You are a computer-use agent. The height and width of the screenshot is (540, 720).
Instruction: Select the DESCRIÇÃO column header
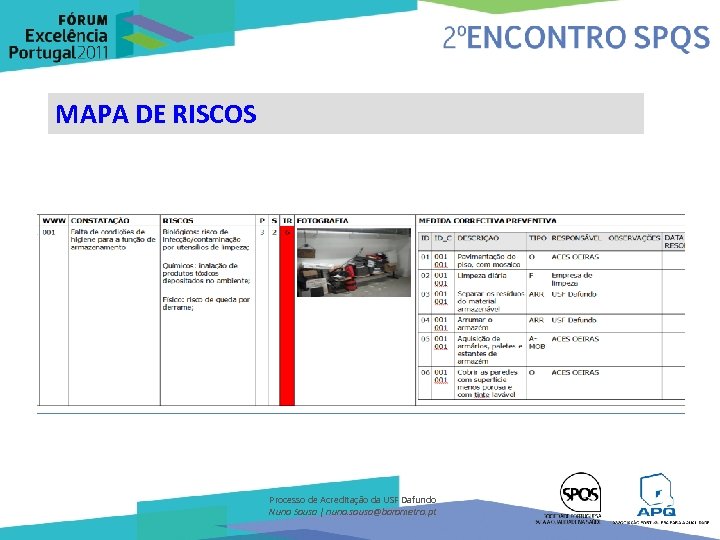(478, 238)
